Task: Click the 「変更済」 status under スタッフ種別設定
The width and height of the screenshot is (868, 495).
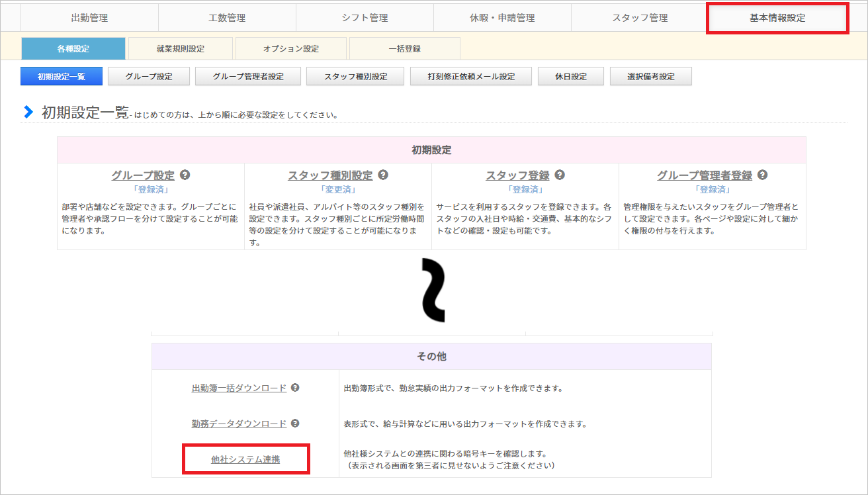Action: pos(338,189)
